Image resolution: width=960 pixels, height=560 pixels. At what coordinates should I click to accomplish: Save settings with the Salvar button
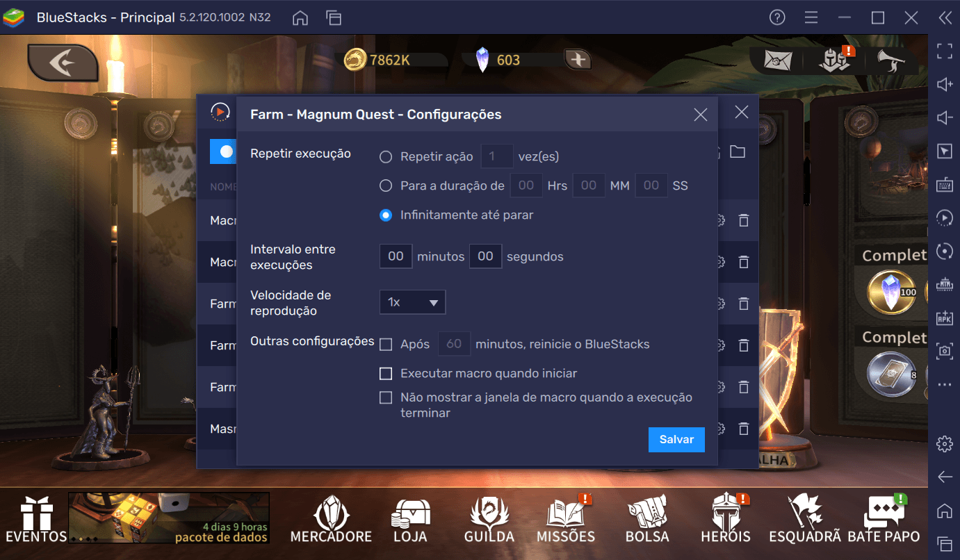click(x=676, y=440)
